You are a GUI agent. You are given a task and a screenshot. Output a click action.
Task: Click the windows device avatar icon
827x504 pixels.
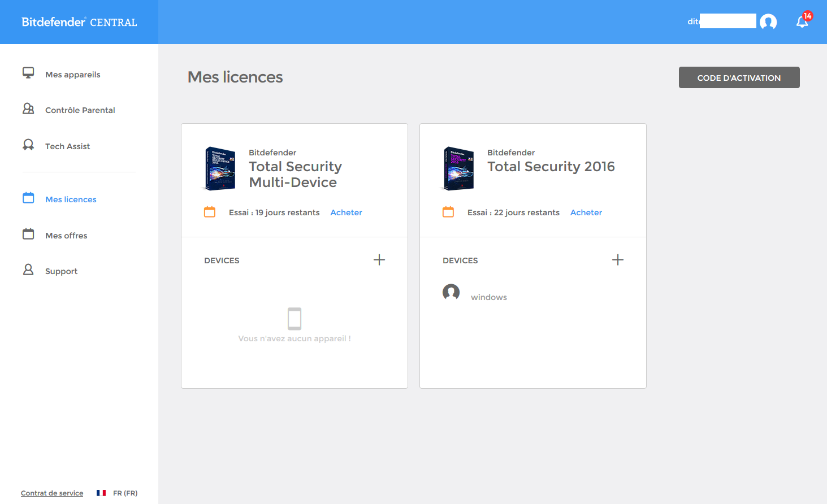pos(451,292)
